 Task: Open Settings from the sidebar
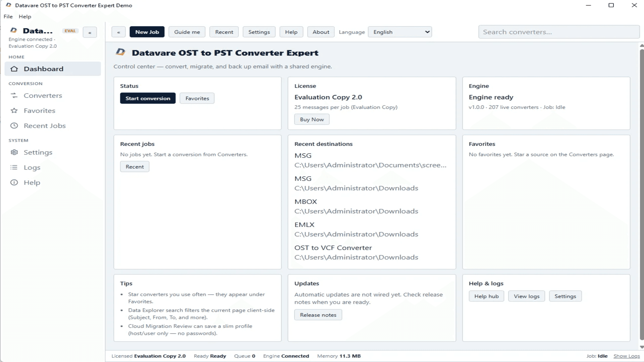coord(53,152)
